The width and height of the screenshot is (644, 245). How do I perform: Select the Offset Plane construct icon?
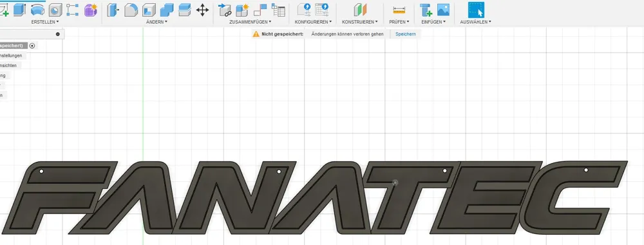click(x=360, y=10)
